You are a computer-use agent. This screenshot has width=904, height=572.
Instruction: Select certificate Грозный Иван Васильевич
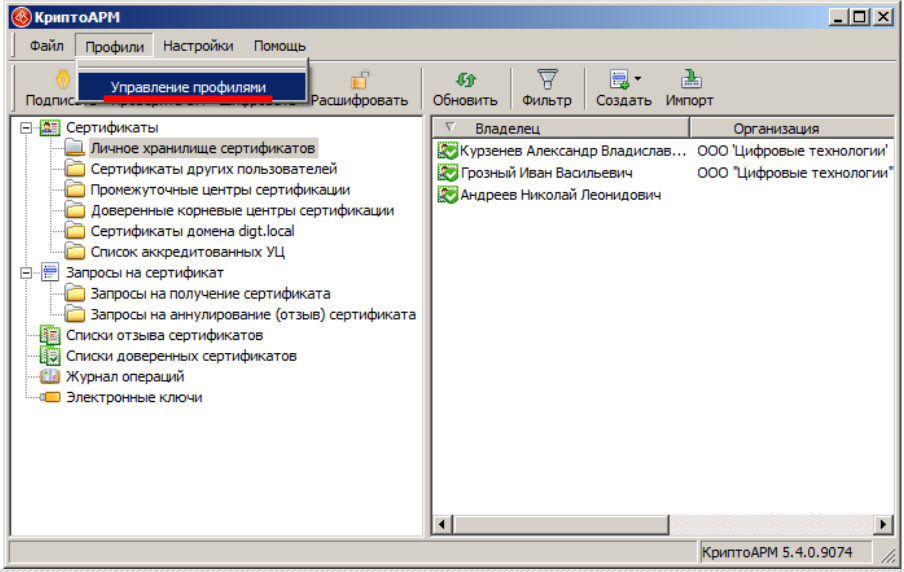(547, 173)
